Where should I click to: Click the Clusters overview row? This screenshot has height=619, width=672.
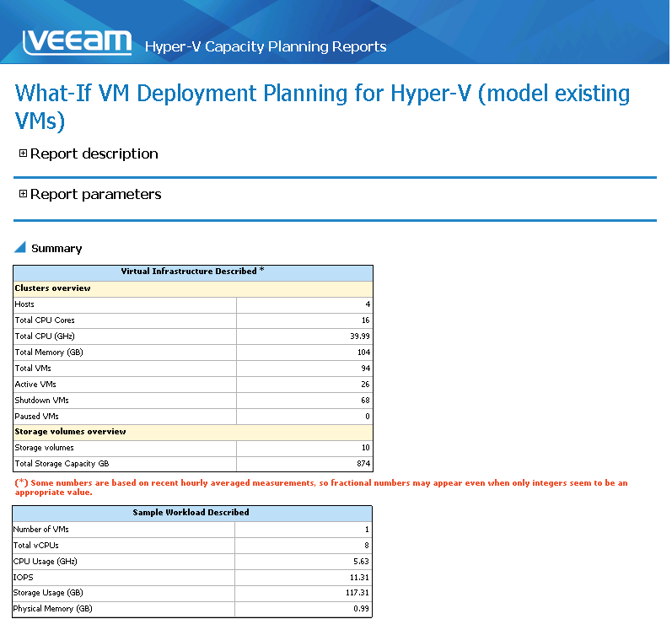coord(193,289)
